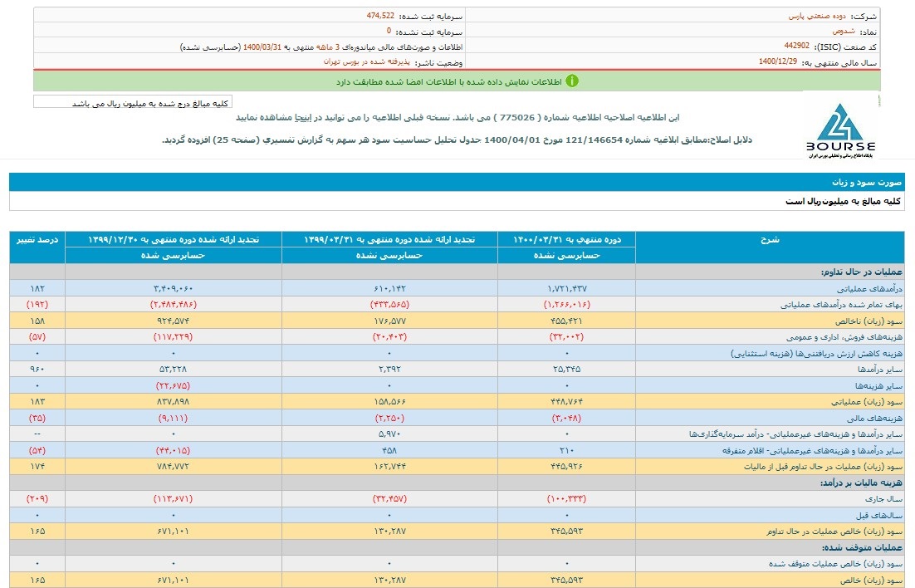Select the publisher status «پذیرفته شده در بورس تهران»
915x588 pixels.
pyautogui.click(x=367, y=61)
